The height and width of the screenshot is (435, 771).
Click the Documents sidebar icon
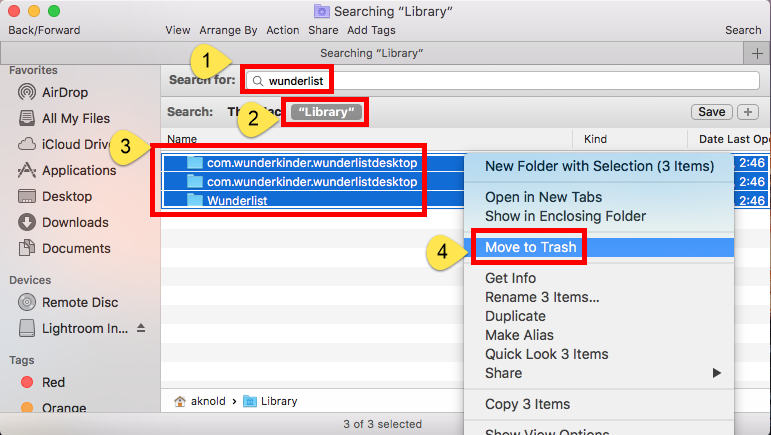click(27, 248)
